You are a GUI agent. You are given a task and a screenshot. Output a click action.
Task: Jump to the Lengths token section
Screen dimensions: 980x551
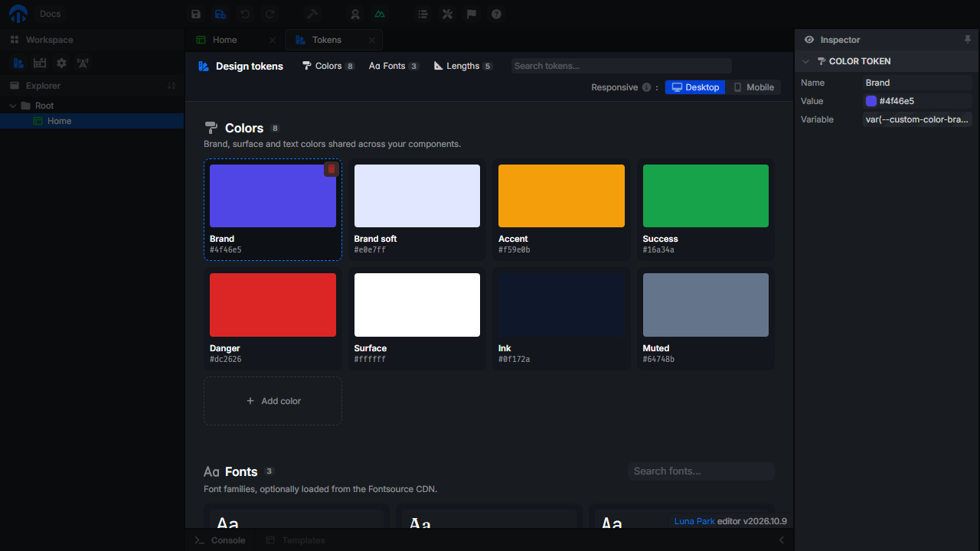pos(463,66)
